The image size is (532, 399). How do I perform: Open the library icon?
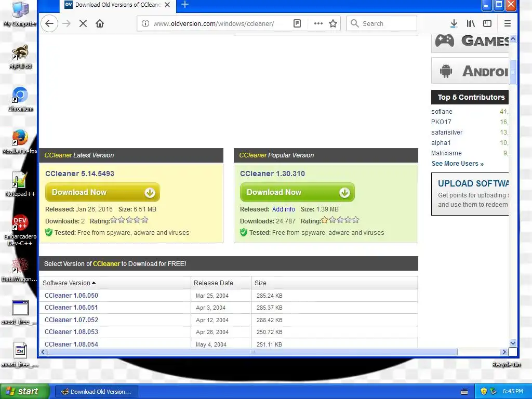click(471, 23)
